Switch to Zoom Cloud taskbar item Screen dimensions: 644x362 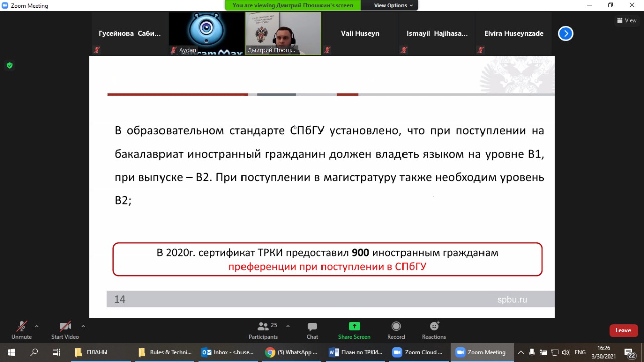click(419, 352)
